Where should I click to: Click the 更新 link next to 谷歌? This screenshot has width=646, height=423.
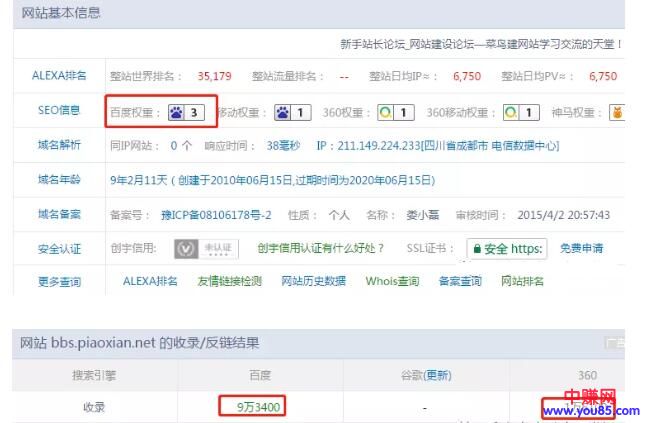pos(438,375)
